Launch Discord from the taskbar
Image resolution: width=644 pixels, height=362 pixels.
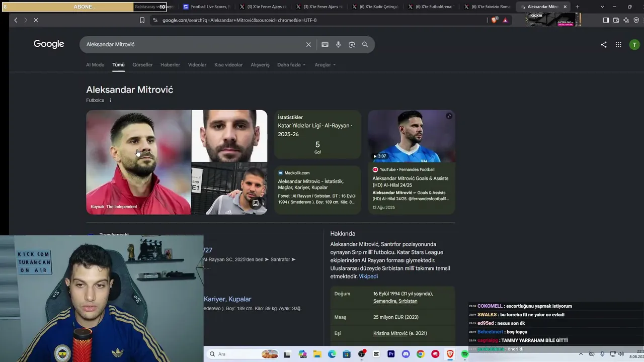coord(406,354)
